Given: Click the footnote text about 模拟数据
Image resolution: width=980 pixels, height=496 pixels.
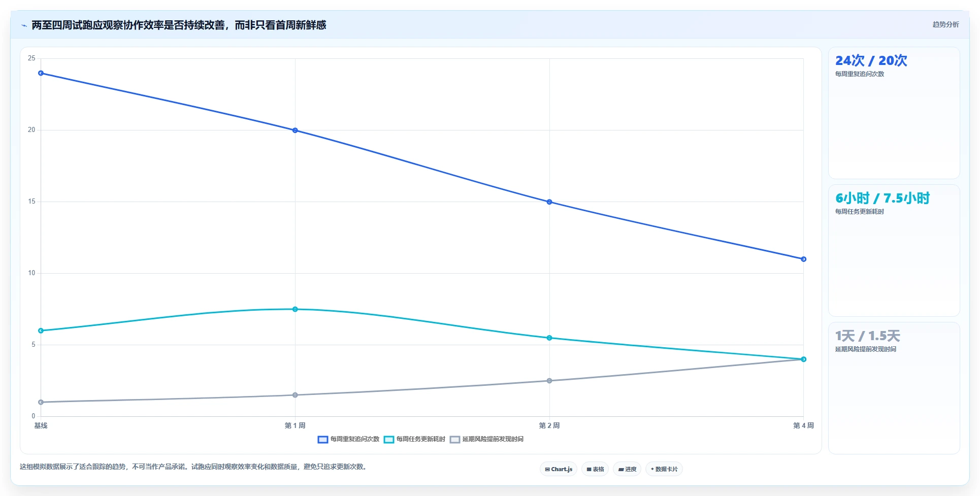Looking at the screenshot, I should tap(193, 467).
